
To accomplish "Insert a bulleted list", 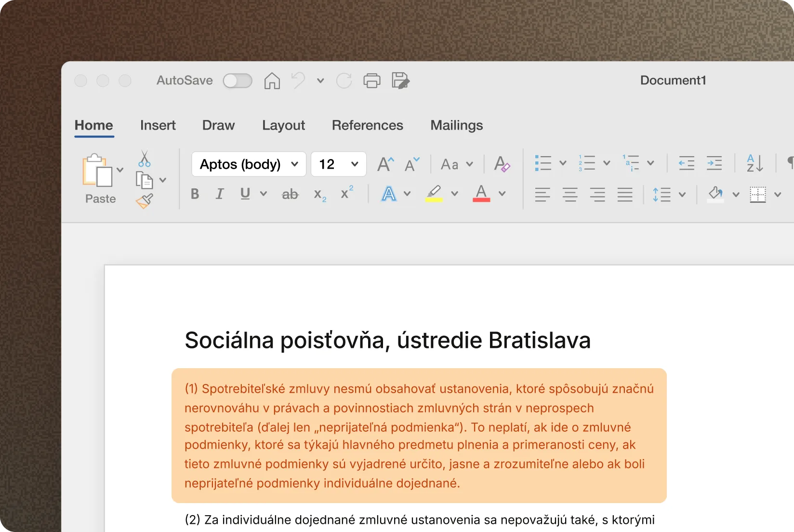I will coord(543,163).
